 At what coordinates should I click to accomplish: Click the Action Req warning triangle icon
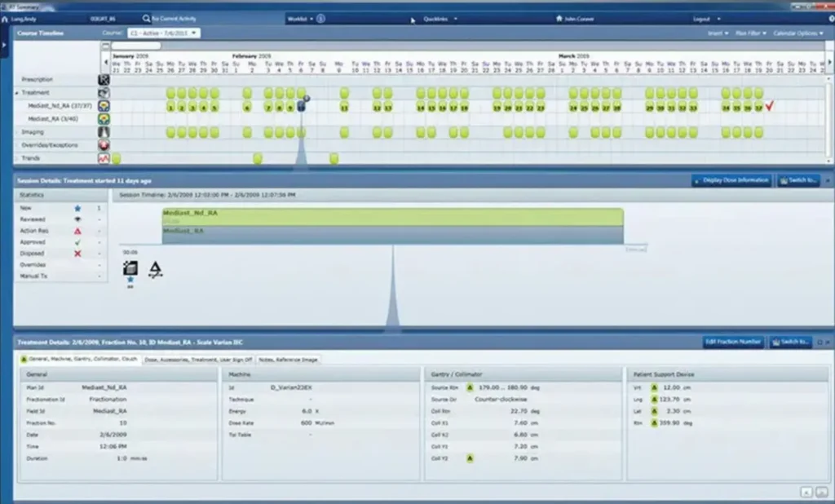point(77,231)
